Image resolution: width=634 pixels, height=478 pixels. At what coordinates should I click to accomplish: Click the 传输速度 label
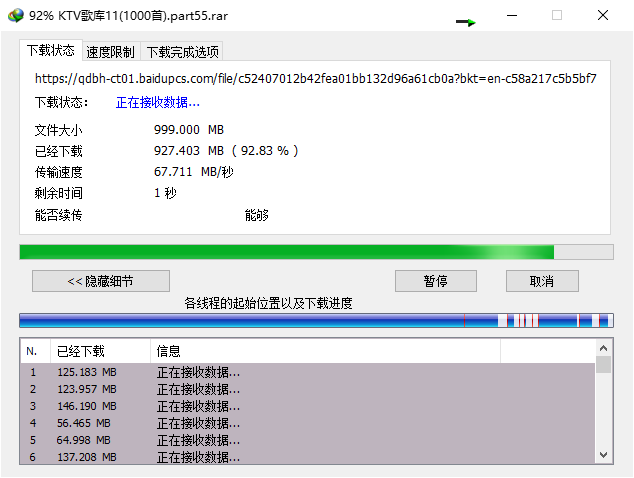59,172
